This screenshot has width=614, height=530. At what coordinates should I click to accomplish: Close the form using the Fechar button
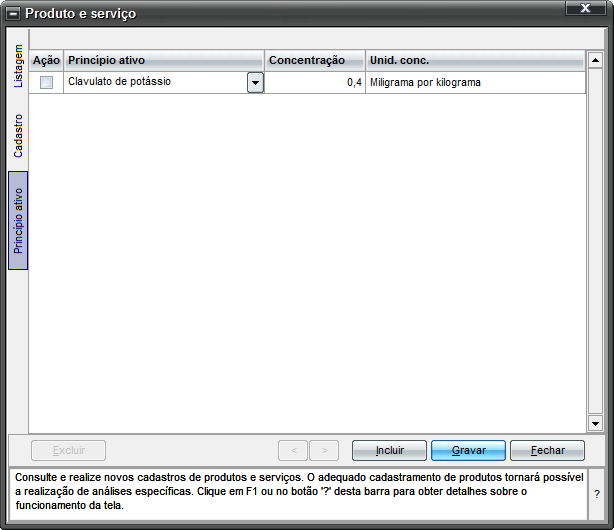pos(547,450)
